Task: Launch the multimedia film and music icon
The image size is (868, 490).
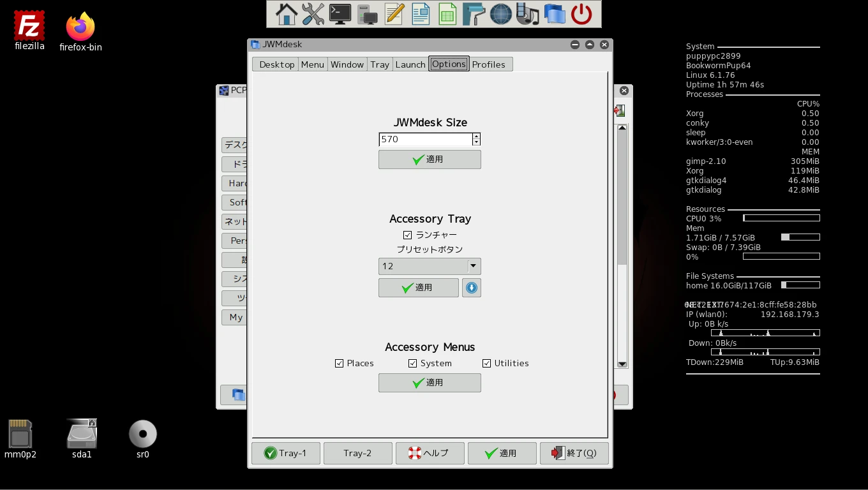Action: point(527,14)
